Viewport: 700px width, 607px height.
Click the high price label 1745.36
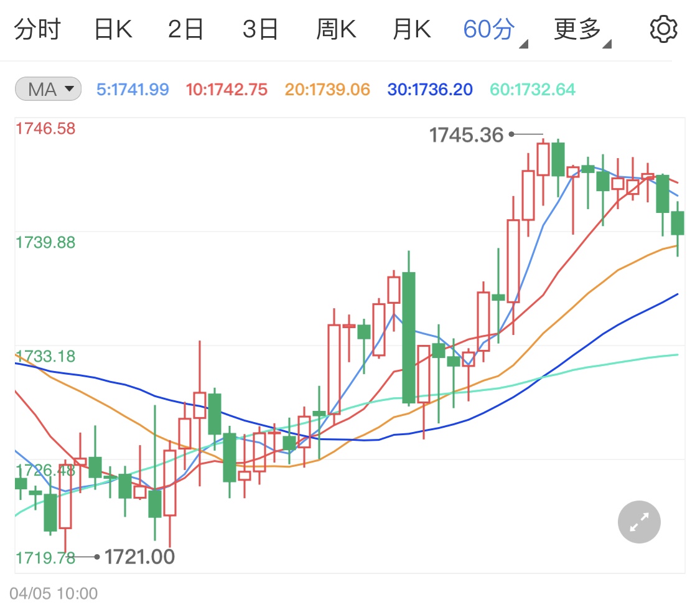(466, 135)
